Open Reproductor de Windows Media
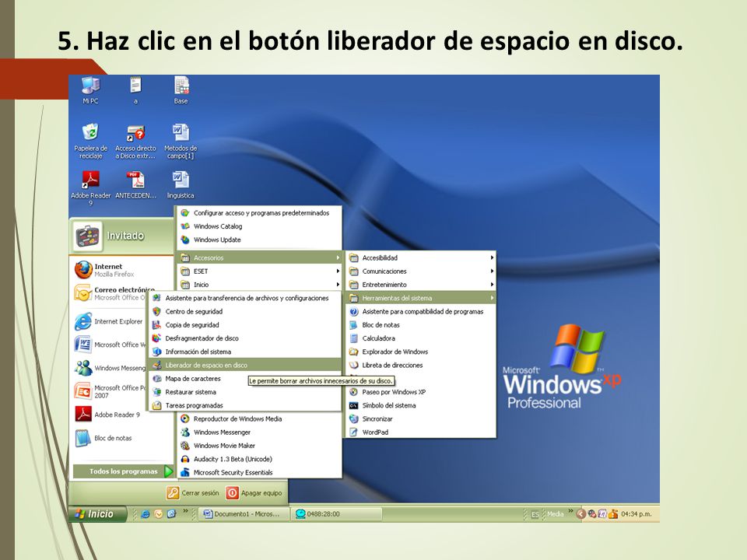This screenshot has width=747, height=560. coord(260,418)
